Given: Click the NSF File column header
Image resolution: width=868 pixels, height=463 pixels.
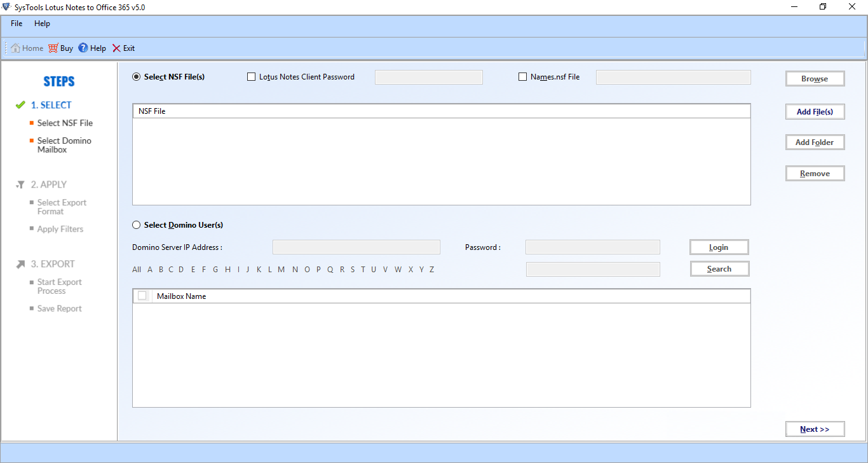Looking at the screenshot, I should click(x=442, y=111).
